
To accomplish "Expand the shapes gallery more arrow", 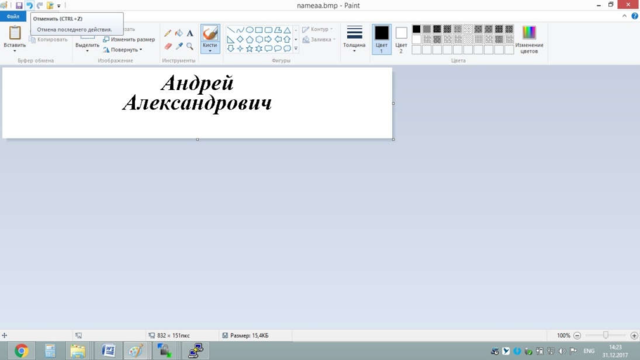I will tap(296, 49).
